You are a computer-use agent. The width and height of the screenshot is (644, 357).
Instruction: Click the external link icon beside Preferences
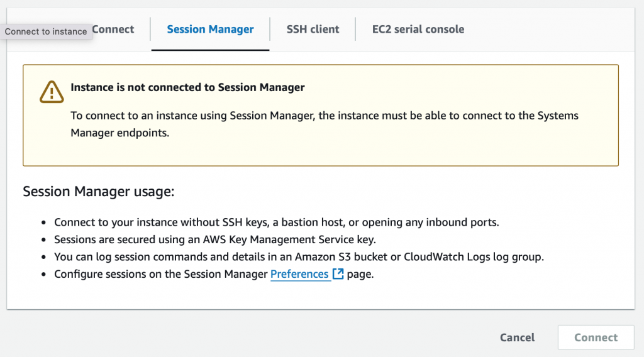click(x=338, y=273)
